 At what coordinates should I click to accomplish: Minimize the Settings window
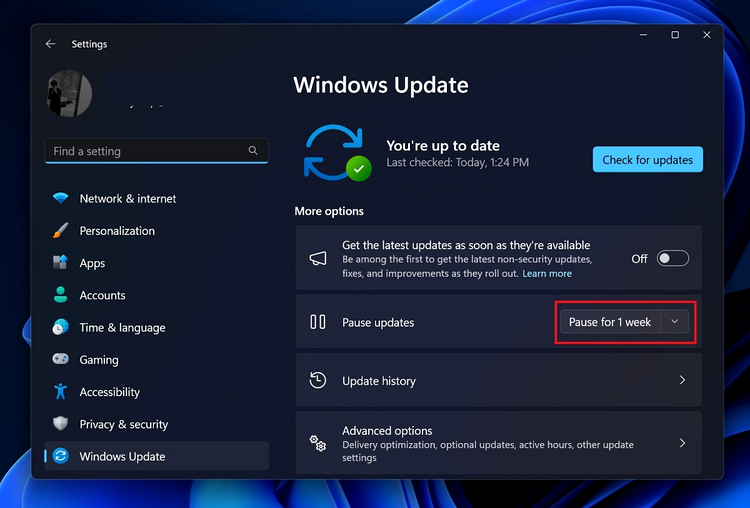point(643,35)
